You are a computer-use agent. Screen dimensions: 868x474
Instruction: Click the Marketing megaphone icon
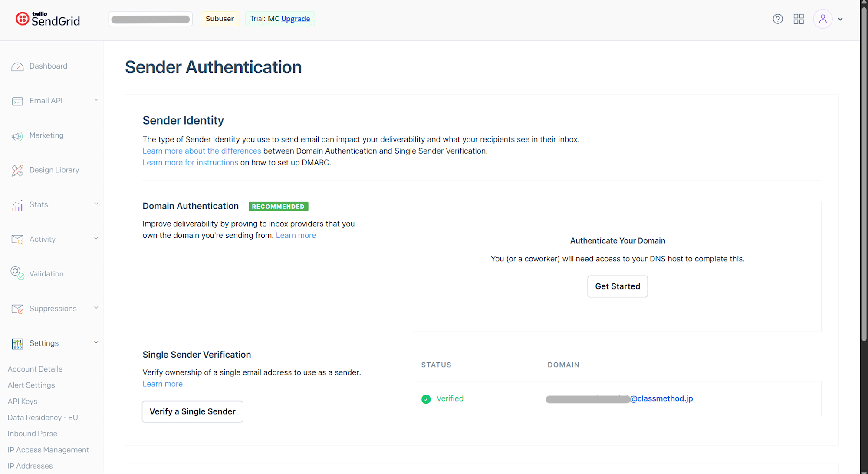coord(17,136)
